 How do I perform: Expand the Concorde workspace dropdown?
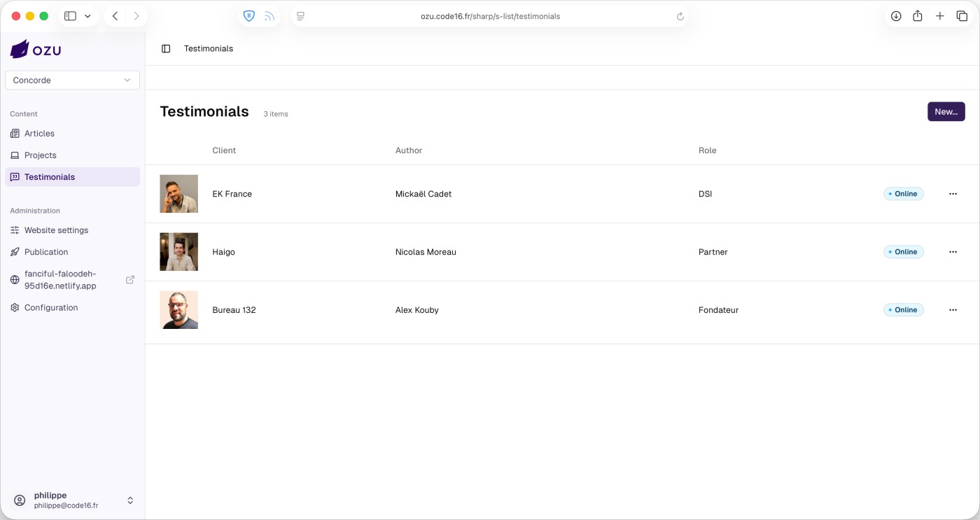(127, 80)
